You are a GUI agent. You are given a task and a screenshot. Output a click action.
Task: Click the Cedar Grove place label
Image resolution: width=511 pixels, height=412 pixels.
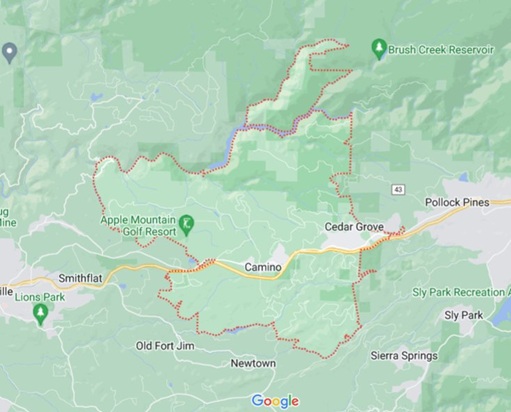pyautogui.click(x=354, y=227)
